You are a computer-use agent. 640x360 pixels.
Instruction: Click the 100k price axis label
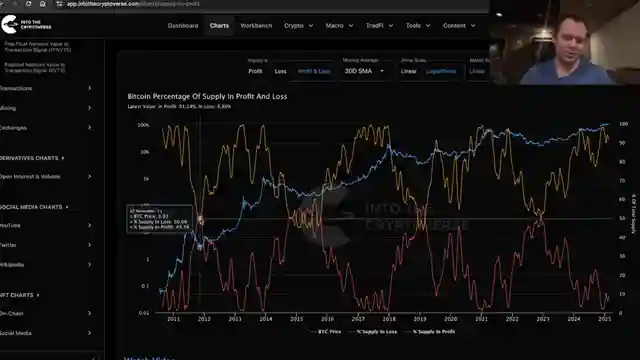143,125
